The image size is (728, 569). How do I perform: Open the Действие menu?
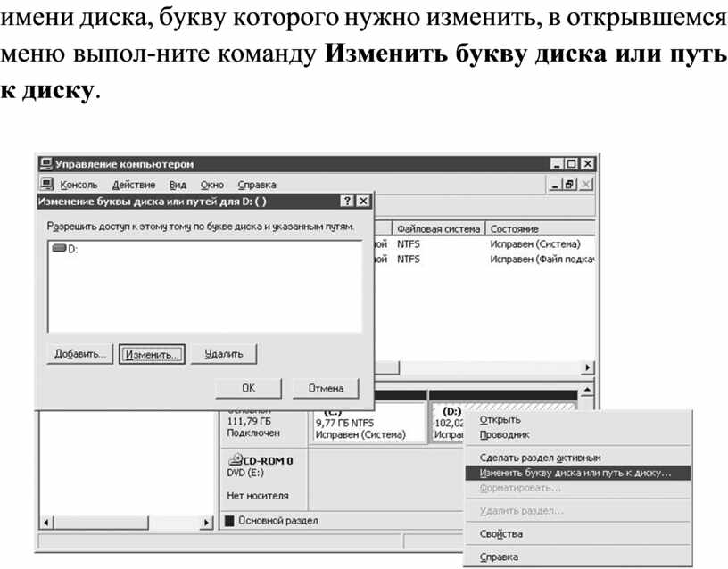tap(134, 185)
